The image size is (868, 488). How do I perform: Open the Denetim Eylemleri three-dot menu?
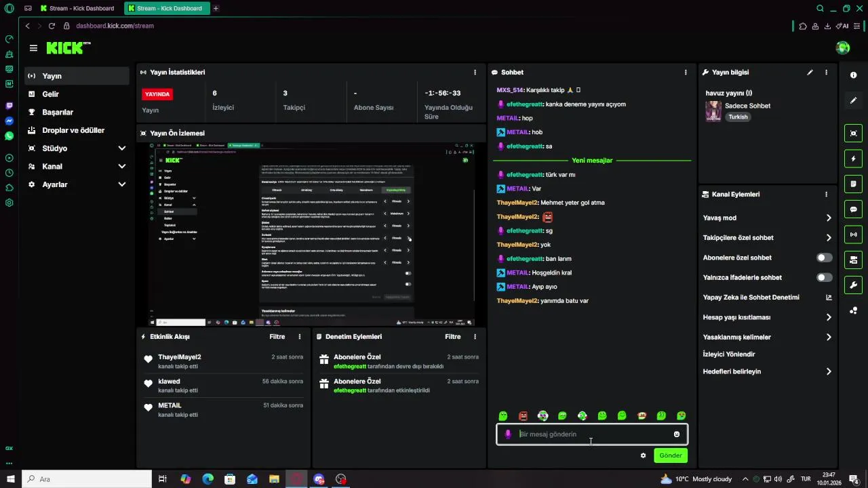pyautogui.click(x=475, y=336)
